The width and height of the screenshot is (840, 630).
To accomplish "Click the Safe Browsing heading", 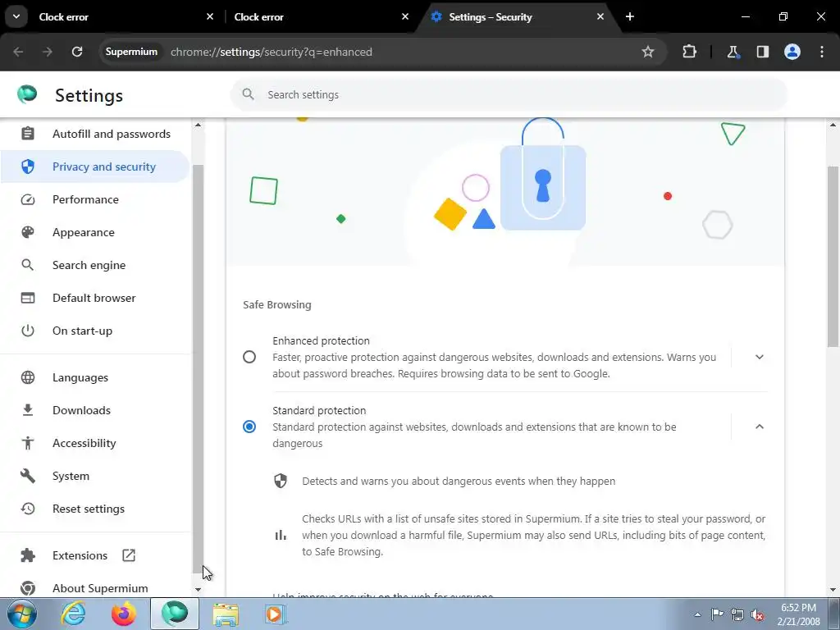I will (x=277, y=305).
